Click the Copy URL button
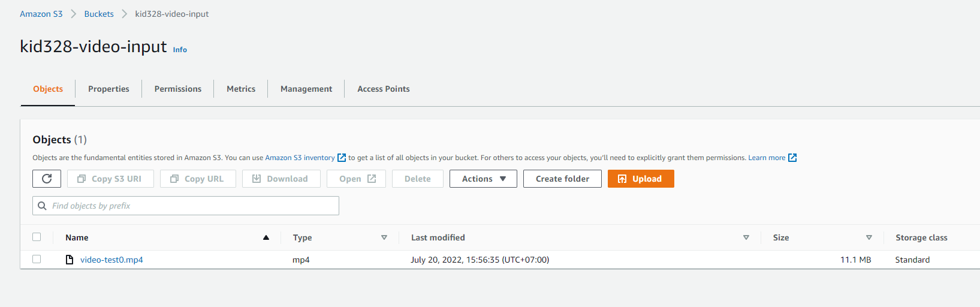This screenshot has height=307, width=980. point(197,179)
